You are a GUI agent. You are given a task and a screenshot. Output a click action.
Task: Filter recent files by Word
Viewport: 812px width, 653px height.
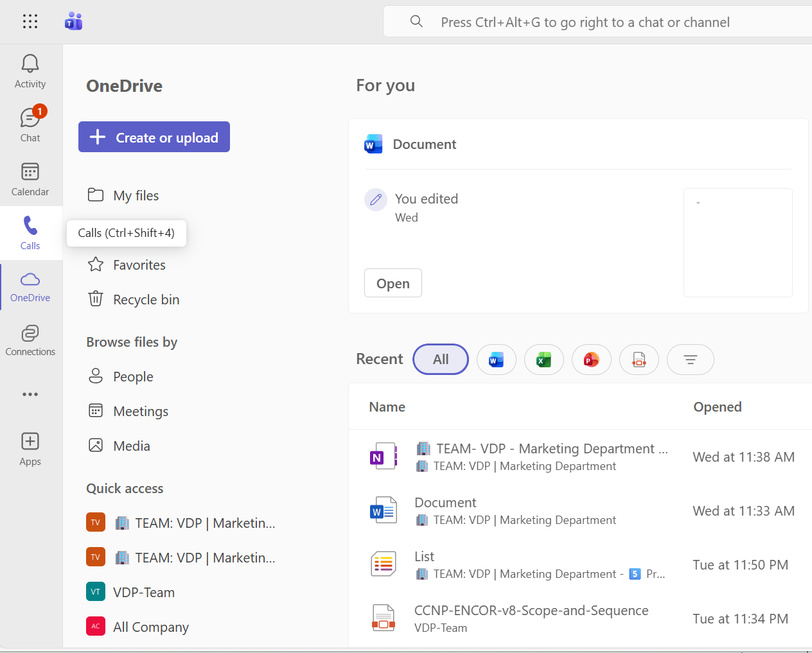click(x=497, y=360)
